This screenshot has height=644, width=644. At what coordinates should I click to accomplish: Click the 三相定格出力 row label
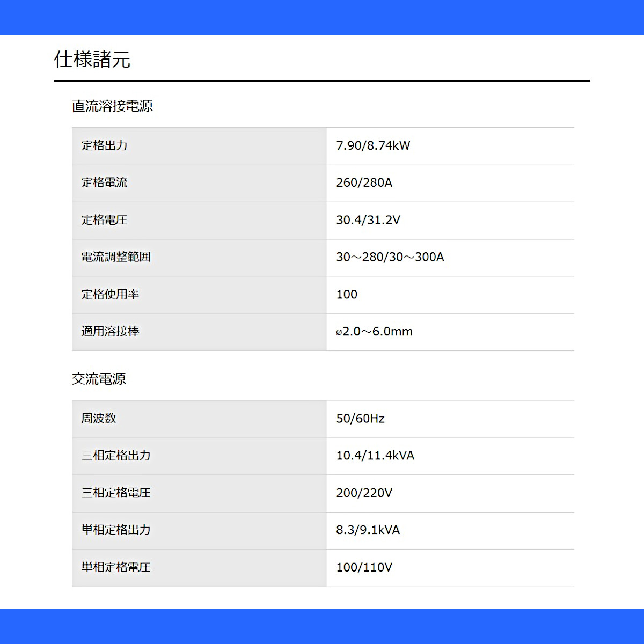coord(116,456)
